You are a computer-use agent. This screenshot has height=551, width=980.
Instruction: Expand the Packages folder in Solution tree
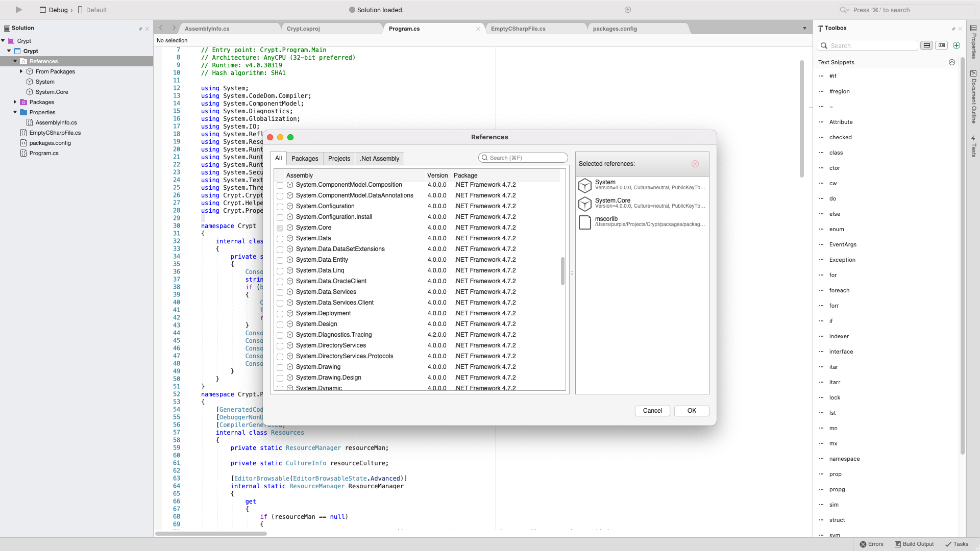tap(15, 102)
